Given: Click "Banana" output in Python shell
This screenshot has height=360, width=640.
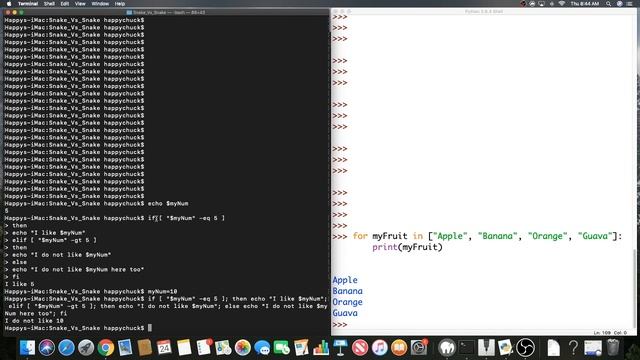Looking at the screenshot, I should pos(347,291).
